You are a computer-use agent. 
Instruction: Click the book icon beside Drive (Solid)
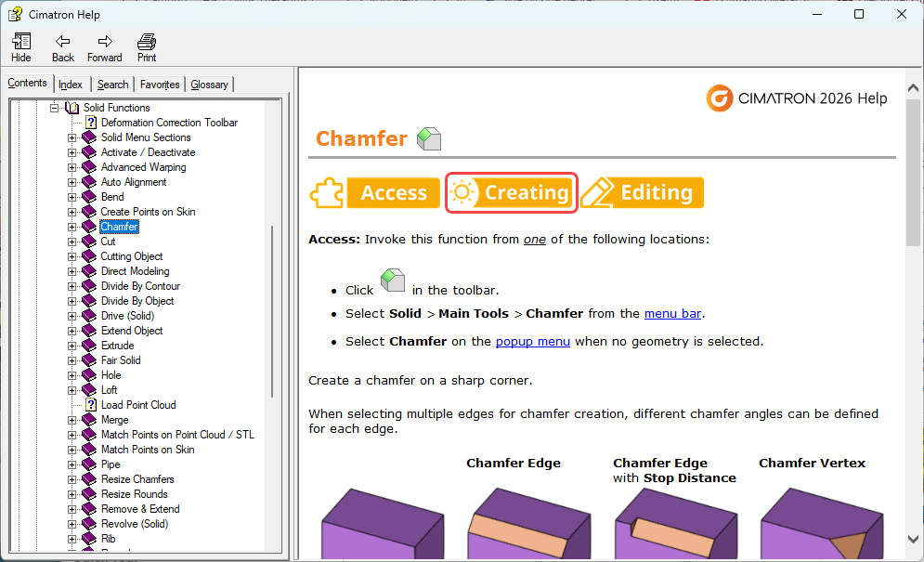[x=89, y=316]
